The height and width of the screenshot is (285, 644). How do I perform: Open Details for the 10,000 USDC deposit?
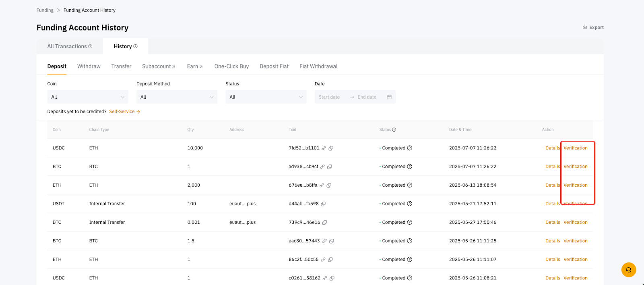pos(552,148)
